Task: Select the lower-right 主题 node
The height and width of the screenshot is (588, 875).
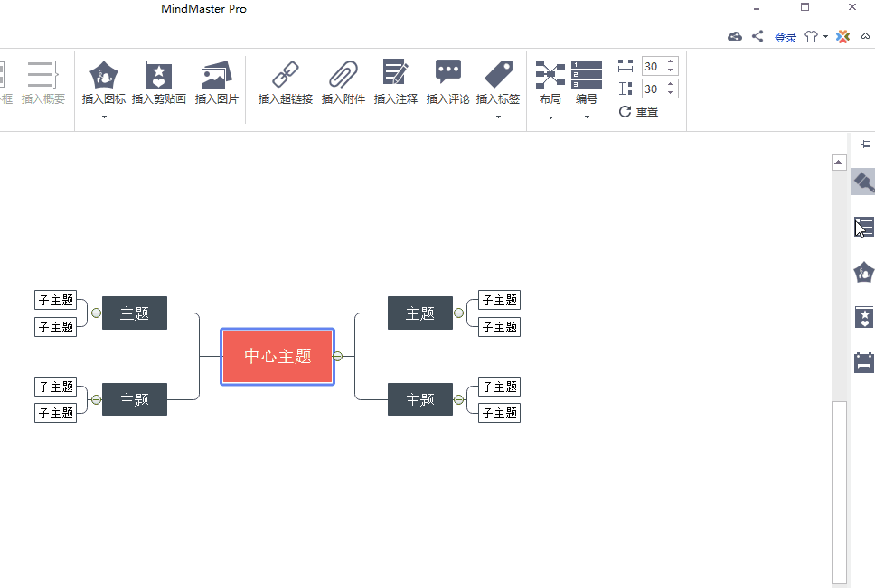Action: pyautogui.click(x=420, y=399)
